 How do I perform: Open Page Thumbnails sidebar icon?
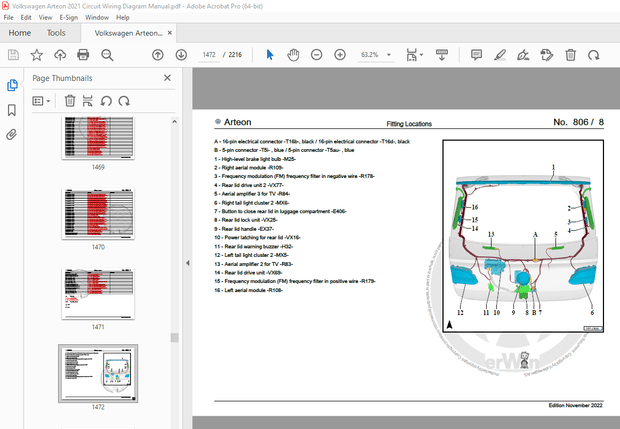click(x=12, y=85)
